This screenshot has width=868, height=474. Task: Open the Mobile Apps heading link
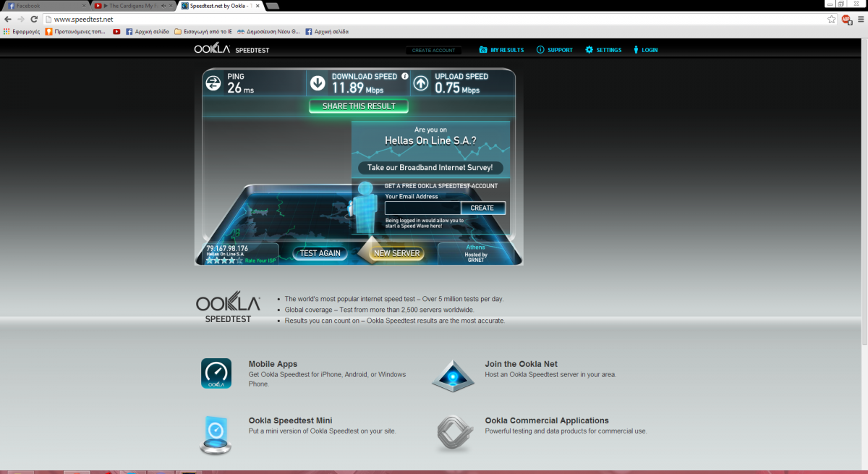click(273, 364)
